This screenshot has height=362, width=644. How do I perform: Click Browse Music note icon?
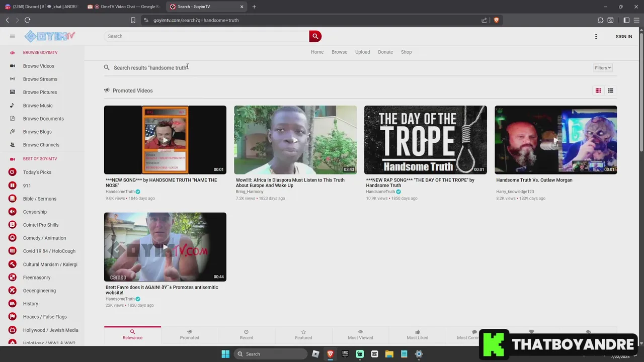pyautogui.click(x=13, y=106)
